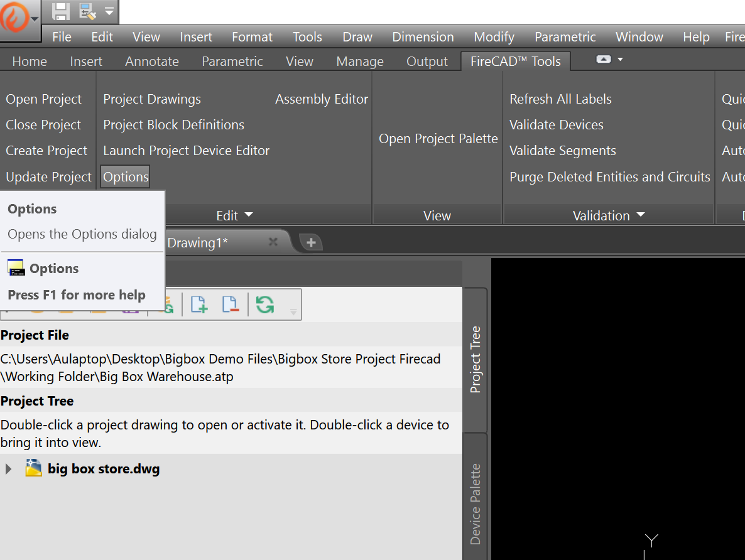Click the Options icon in the tooltip
Screen dimensions: 745x560
click(x=16, y=268)
